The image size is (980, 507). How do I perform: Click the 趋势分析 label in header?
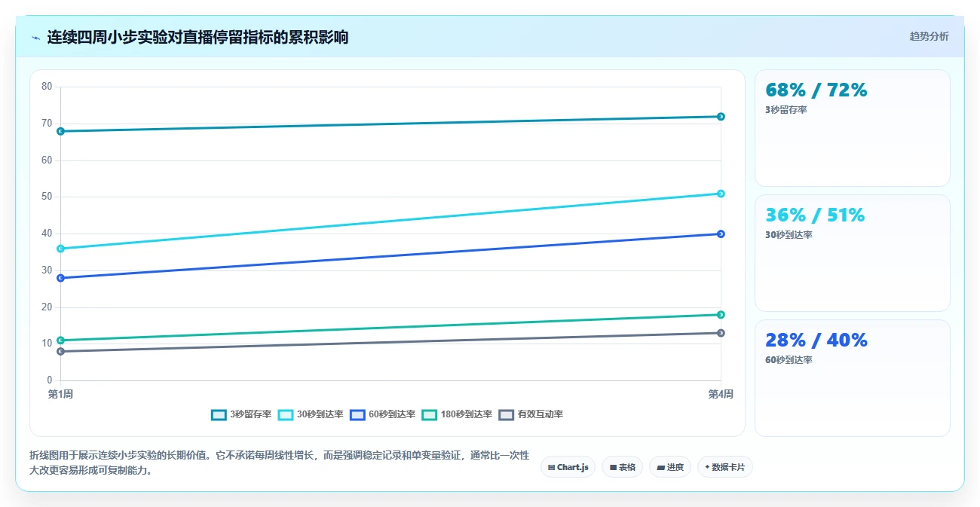(x=929, y=36)
